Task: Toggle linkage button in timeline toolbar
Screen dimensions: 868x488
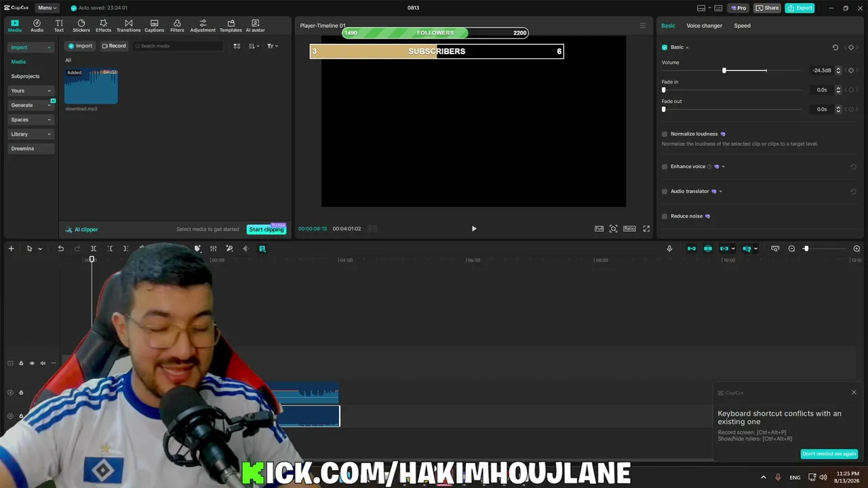Action: pos(724,249)
